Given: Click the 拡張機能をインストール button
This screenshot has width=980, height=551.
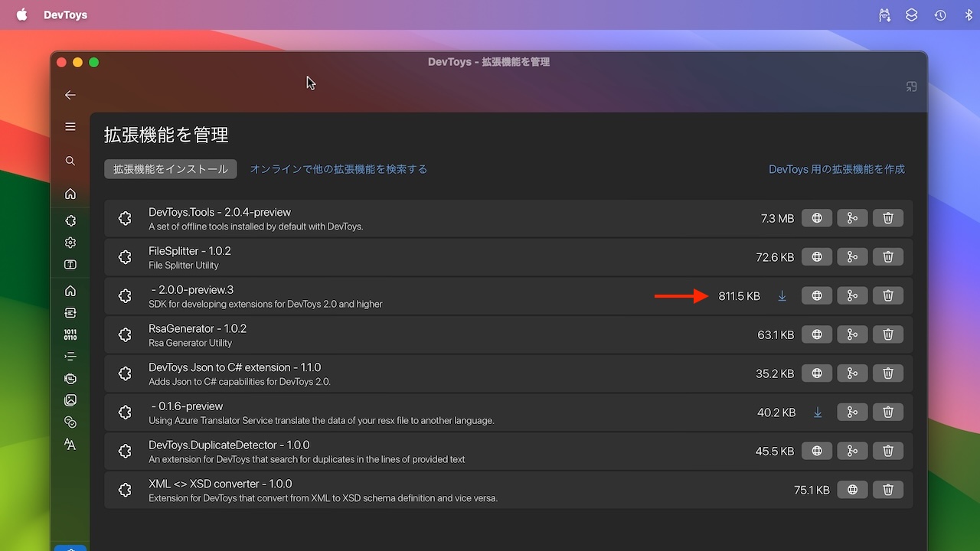Looking at the screenshot, I should point(171,169).
